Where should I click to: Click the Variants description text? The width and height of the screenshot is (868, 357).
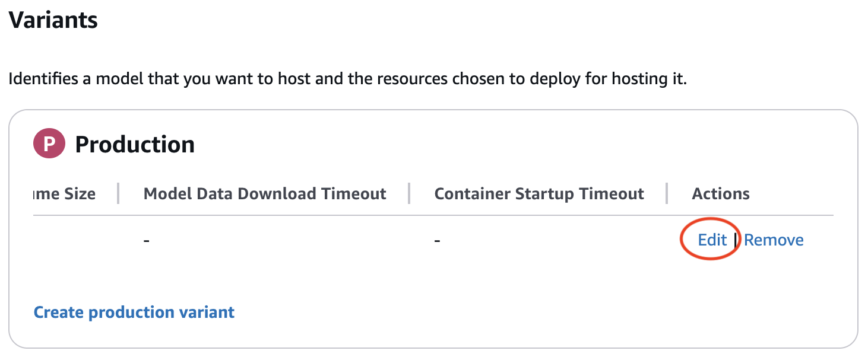(347, 79)
